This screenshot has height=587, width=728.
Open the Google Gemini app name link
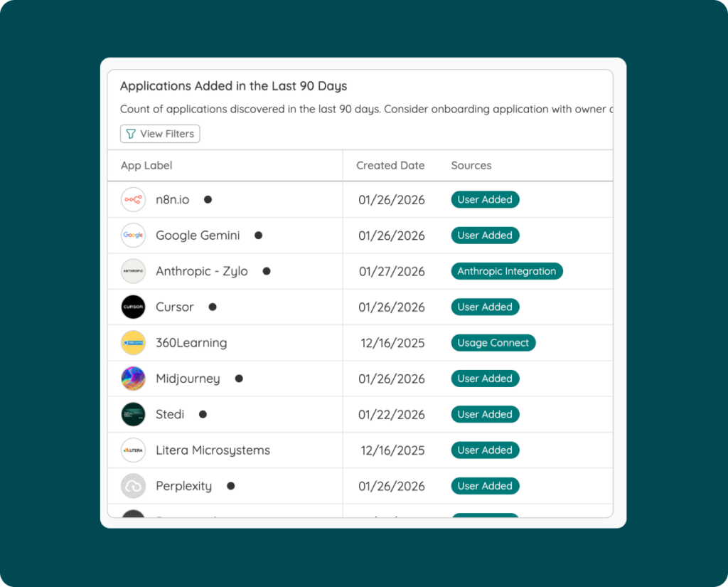pyautogui.click(x=198, y=236)
